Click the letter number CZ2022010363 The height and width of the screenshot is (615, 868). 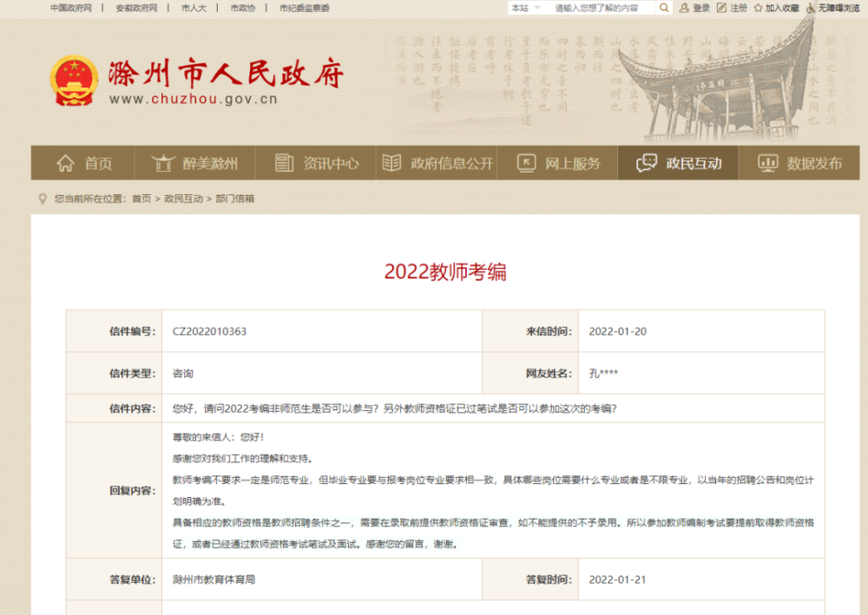tap(209, 331)
